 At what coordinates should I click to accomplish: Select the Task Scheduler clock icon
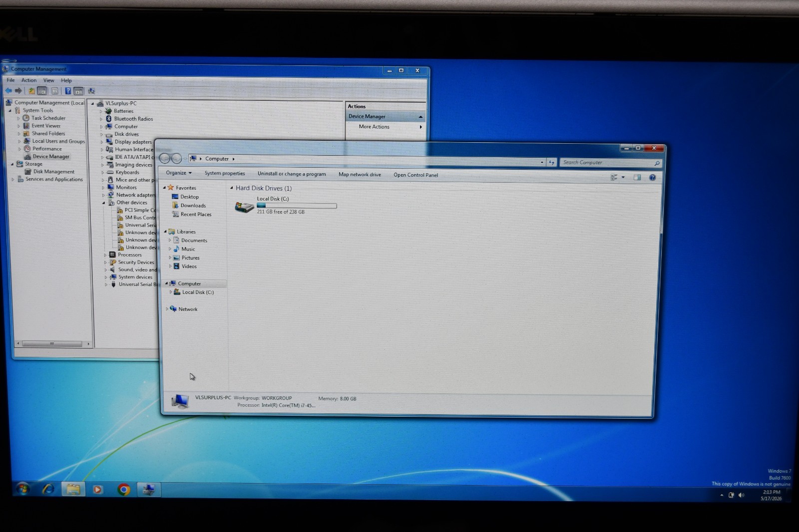point(26,118)
